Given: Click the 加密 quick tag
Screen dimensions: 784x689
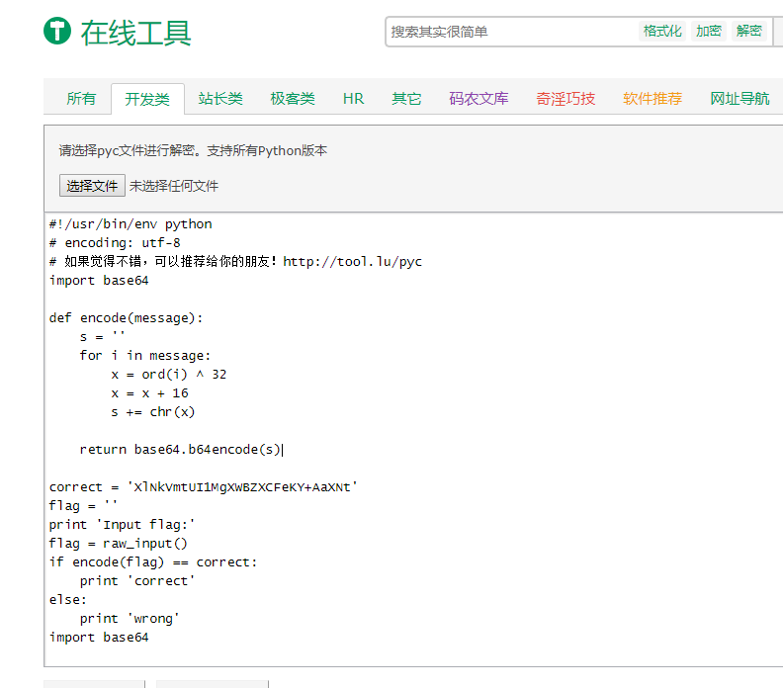Looking at the screenshot, I should 709,31.
